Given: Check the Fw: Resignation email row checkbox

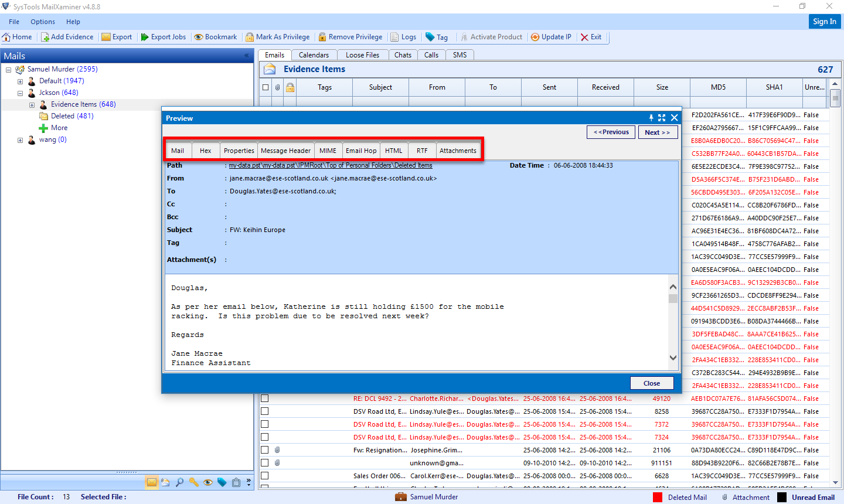Looking at the screenshot, I should pyautogui.click(x=265, y=450).
